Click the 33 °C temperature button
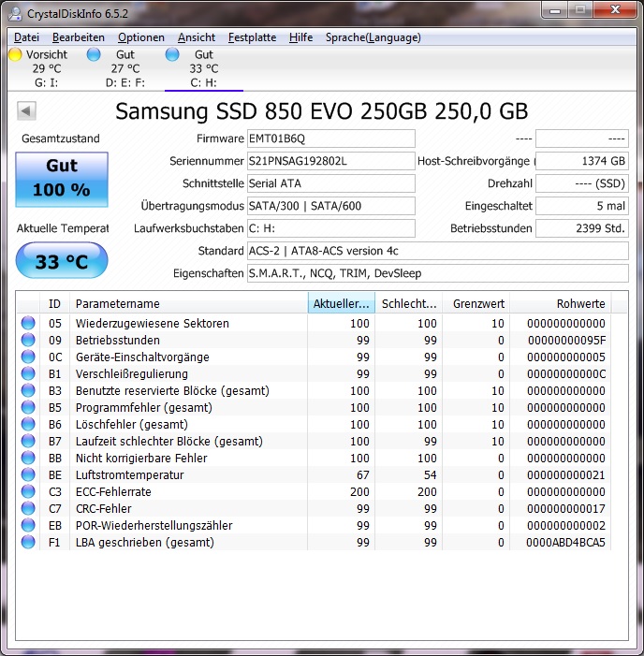Viewport: 644px width, 656px height. coord(62,261)
